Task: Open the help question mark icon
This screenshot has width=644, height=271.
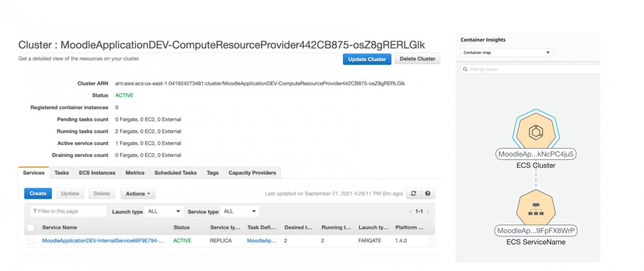Action: 427,194
